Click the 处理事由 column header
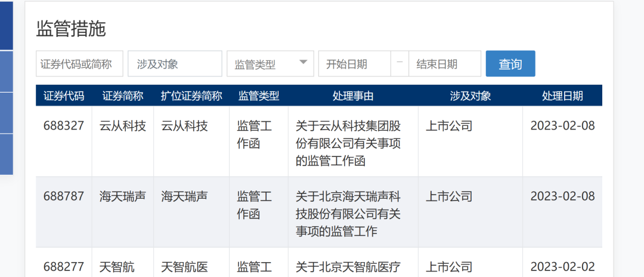 click(x=353, y=96)
